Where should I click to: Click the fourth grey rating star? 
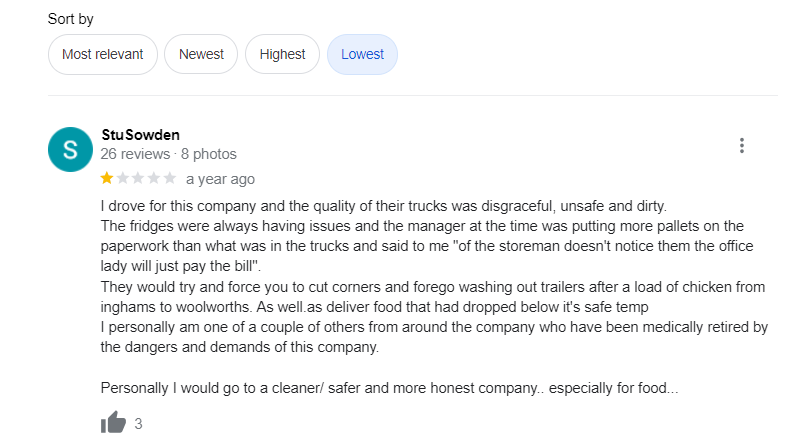pyautogui.click(x=154, y=179)
